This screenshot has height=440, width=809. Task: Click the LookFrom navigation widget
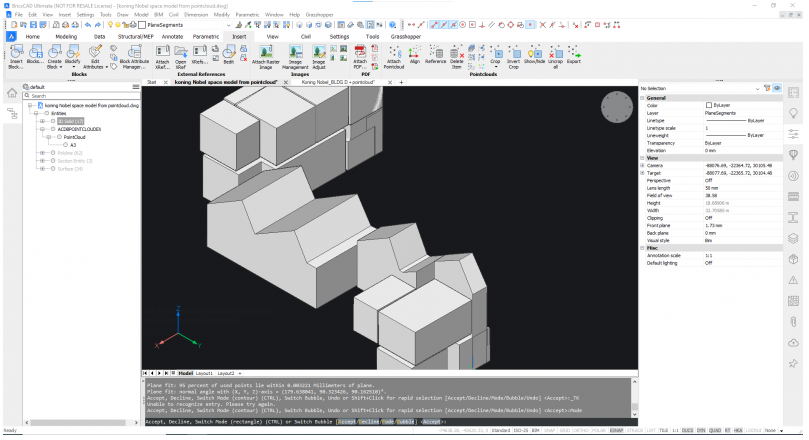617,107
